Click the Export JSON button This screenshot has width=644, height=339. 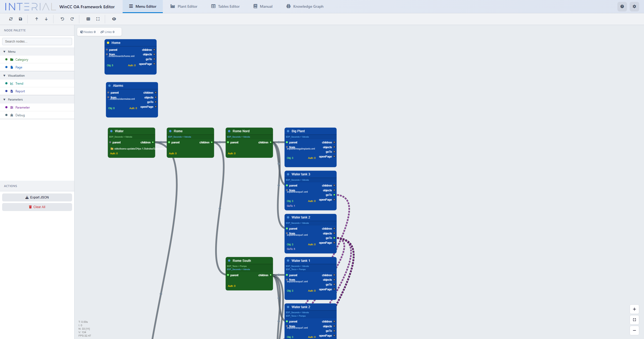[x=37, y=197]
